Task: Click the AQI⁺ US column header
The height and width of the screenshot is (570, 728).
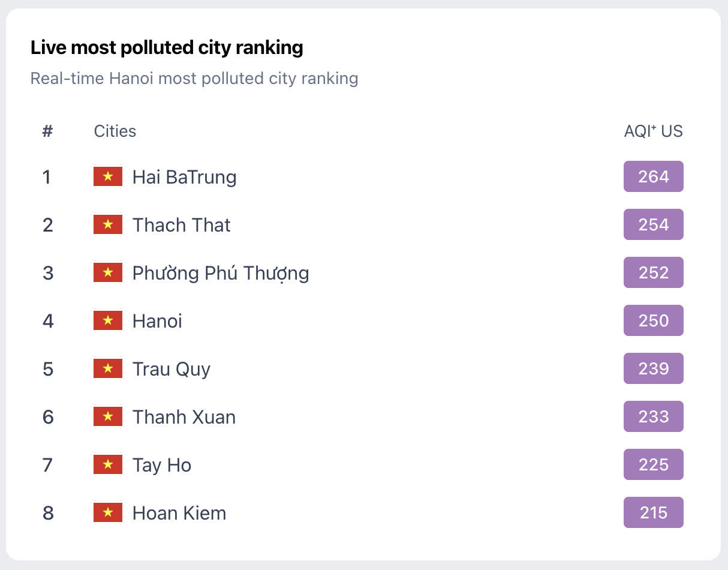Action: click(x=653, y=131)
